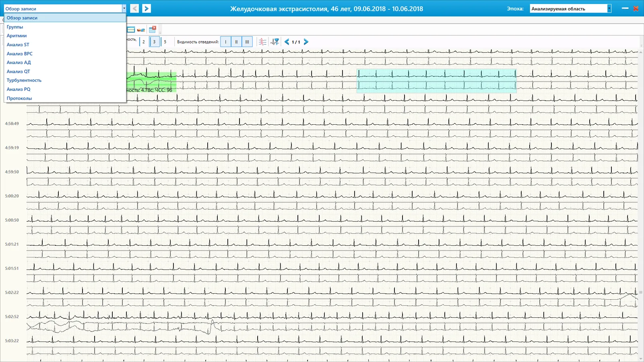Select the green highlighted ECG episode
This screenshot has height=362, width=644.
coord(152,82)
